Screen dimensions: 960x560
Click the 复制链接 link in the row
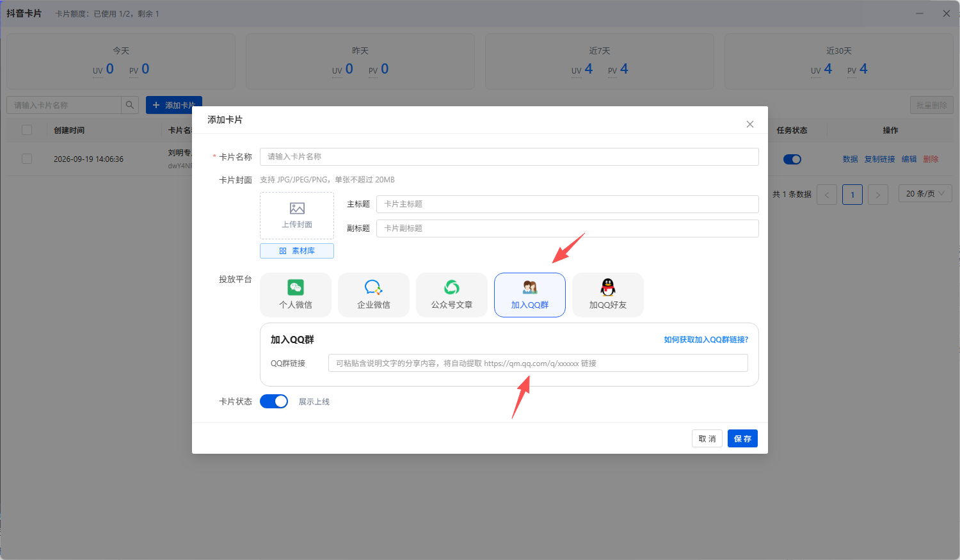click(x=880, y=159)
